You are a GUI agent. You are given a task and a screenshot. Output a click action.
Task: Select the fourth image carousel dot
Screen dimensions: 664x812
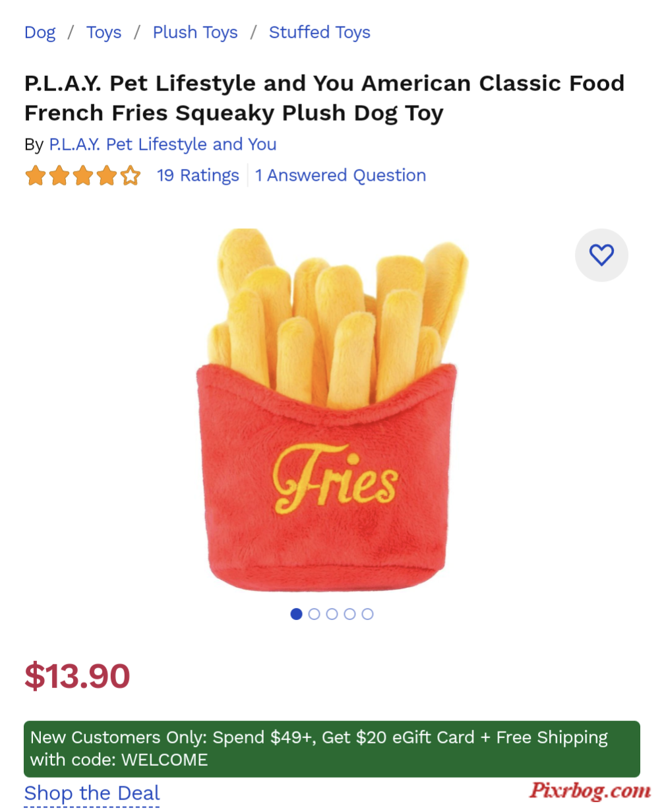(x=349, y=614)
